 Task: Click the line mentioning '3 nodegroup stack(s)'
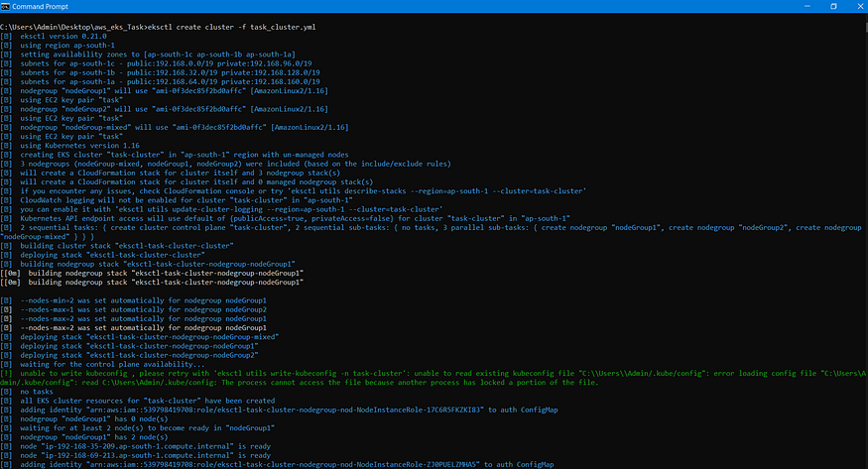point(181,173)
